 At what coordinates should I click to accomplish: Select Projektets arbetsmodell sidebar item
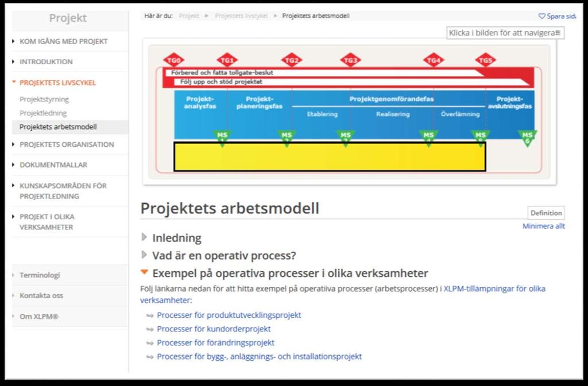(x=58, y=127)
